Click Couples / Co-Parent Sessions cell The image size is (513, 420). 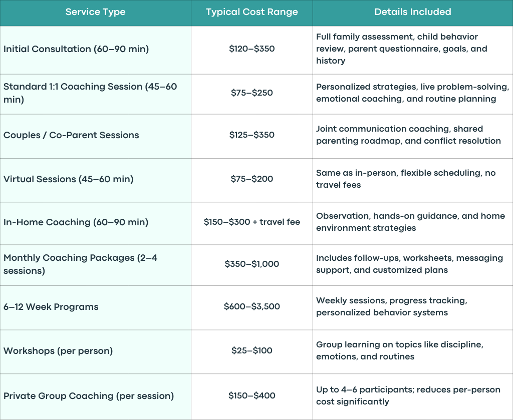click(x=96, y=136)
